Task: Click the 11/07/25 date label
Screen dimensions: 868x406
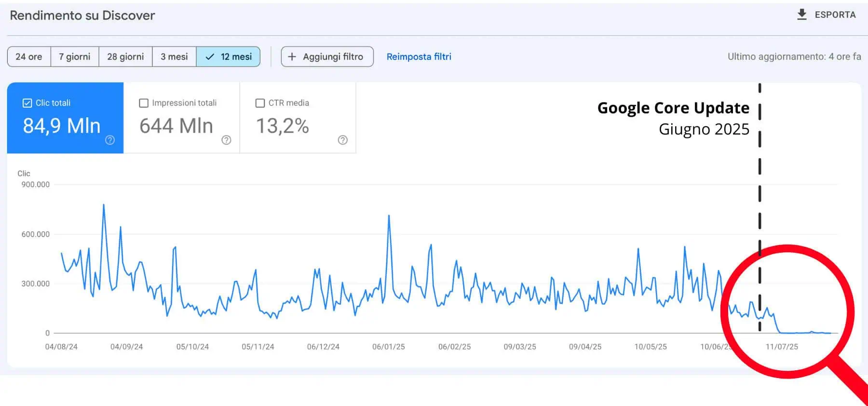Action: click(x=782, y=347)
